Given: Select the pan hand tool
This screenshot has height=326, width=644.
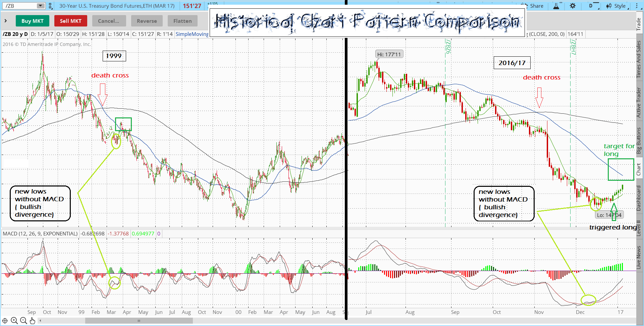Looking at the screenshot, I should pyautogui.click(x=33, y=321).
